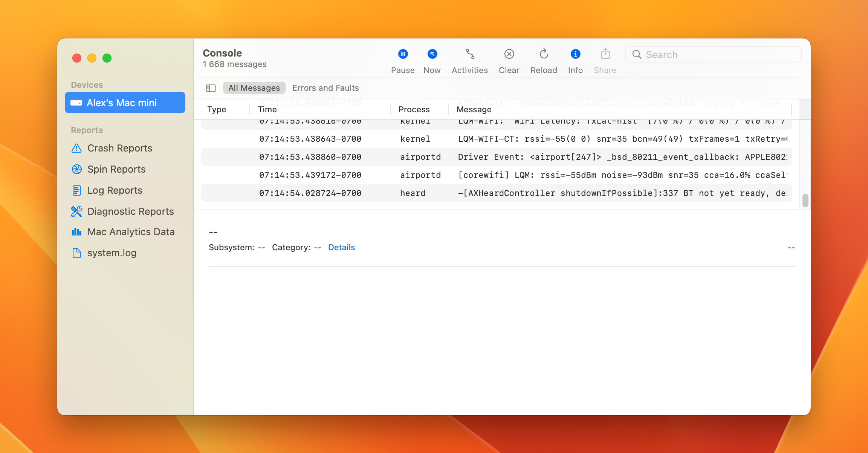Click the Share toolbar icon
Screen dimensions: 868x453
click(x=605, y=54)
